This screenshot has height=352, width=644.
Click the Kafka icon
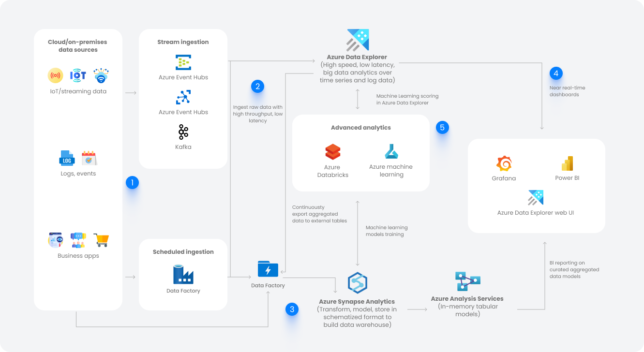[183, 132]
